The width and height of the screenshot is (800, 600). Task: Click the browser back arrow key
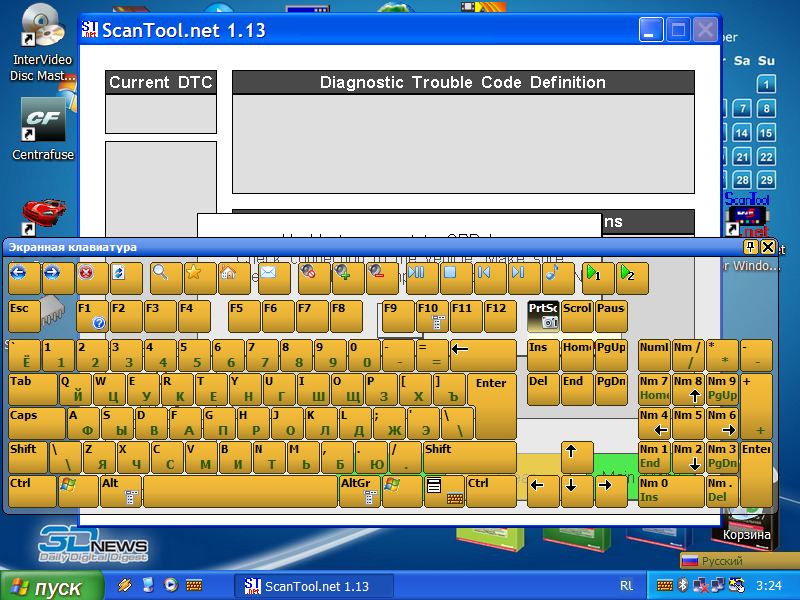24,278
